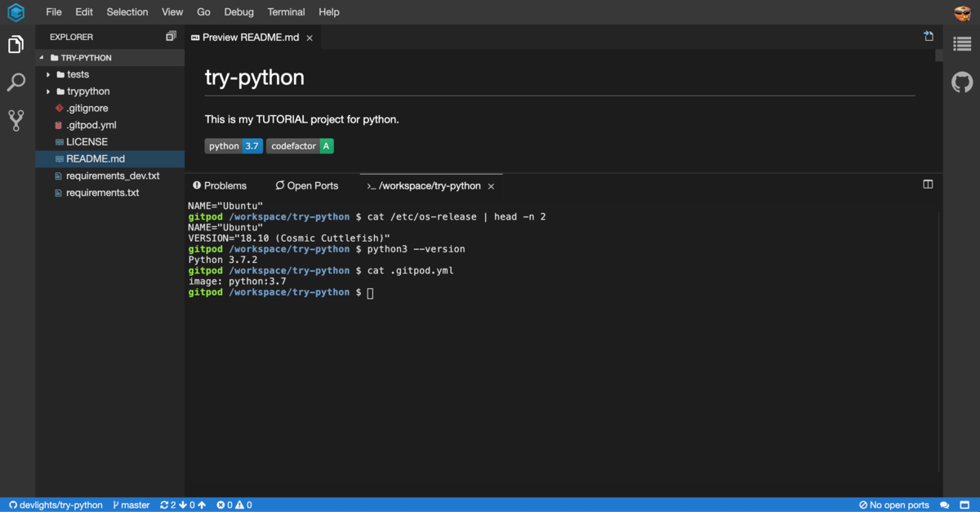
Task: Select README.md in the Explorer
Action: pos(109,159)
